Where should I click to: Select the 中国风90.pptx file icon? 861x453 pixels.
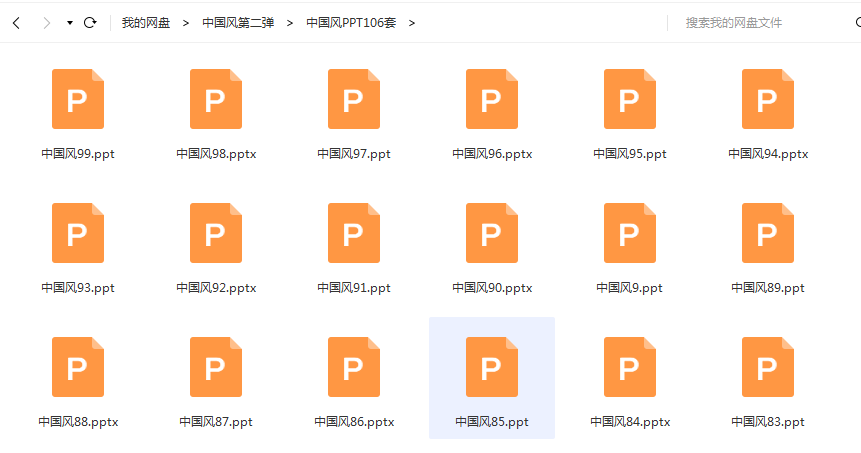[492, 233]
